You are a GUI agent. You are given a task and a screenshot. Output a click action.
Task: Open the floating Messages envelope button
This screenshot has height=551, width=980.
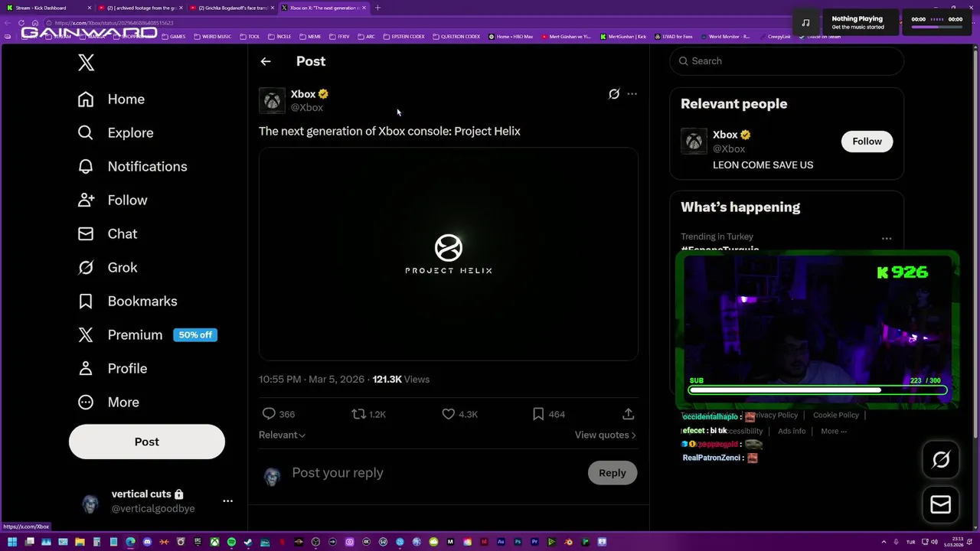point(941,505)
